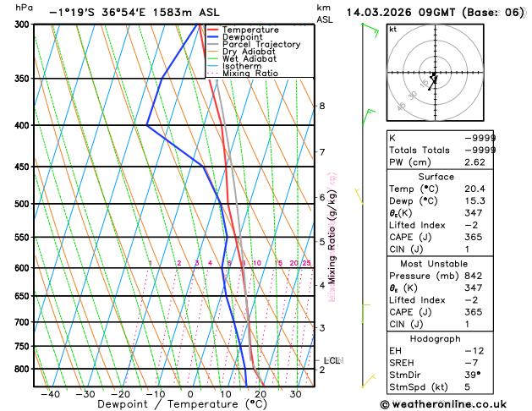532x411 pixels.
Task: Click the Most Unstable Lifted Index value -2
Action: click(471, 300)
